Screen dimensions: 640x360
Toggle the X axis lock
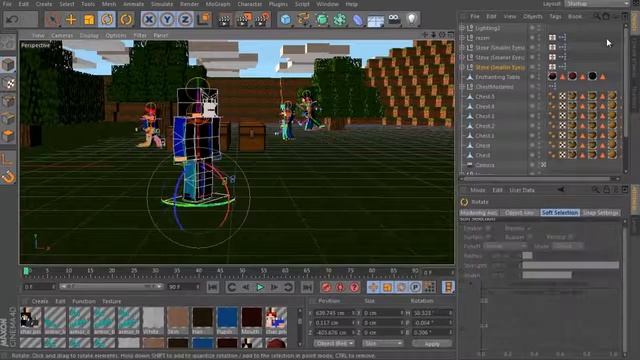point(149,19)
